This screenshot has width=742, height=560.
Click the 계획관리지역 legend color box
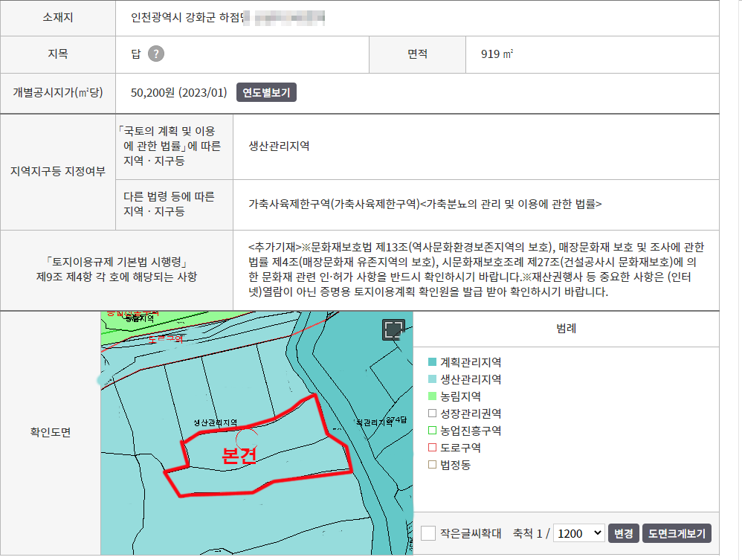click(432, 362)
